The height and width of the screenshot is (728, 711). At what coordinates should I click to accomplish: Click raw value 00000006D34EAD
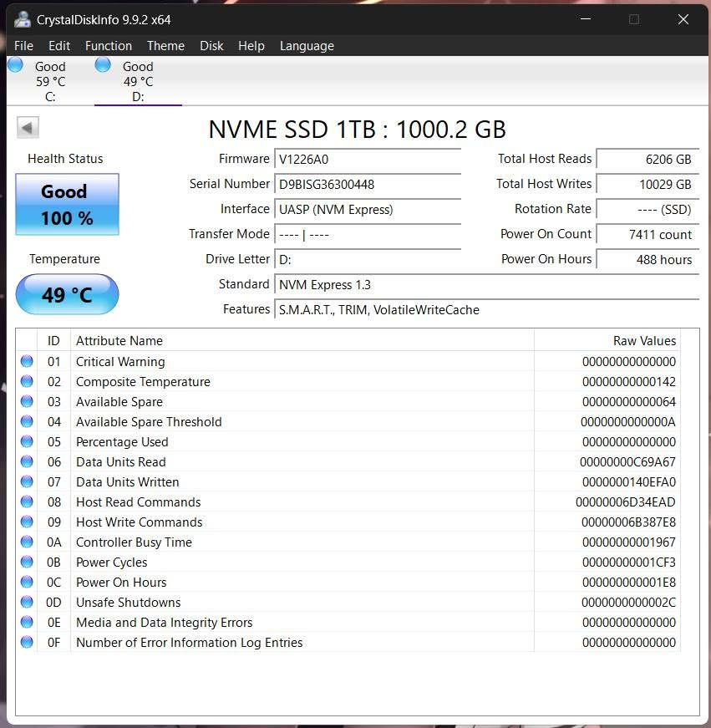pyautogui.click(x=625, y=501)
